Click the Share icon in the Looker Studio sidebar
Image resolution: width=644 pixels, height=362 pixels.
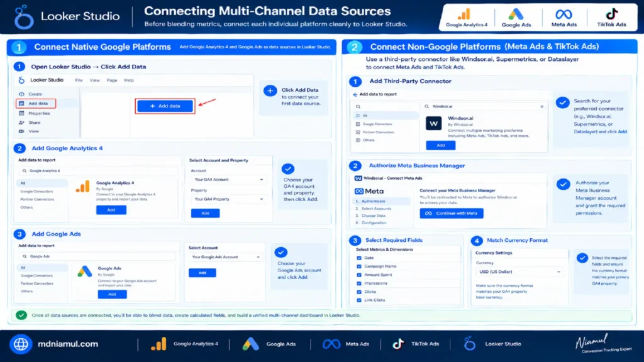click(21, 123)
